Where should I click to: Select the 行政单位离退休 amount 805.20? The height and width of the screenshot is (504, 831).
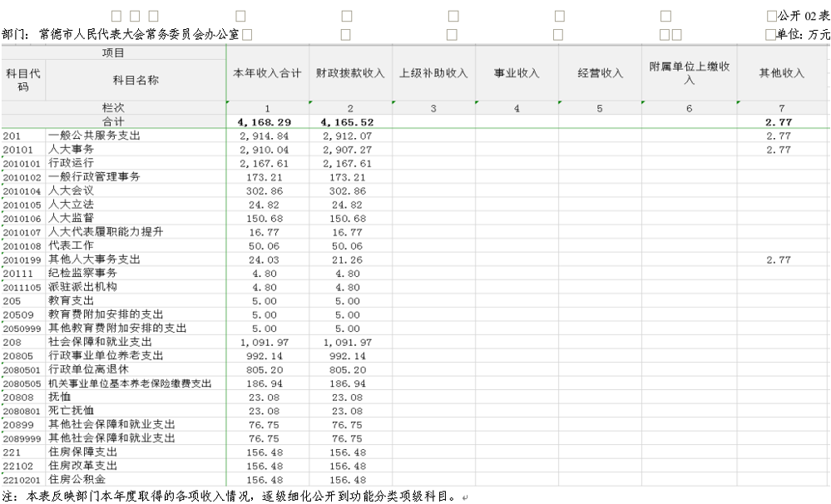point(265,370)
